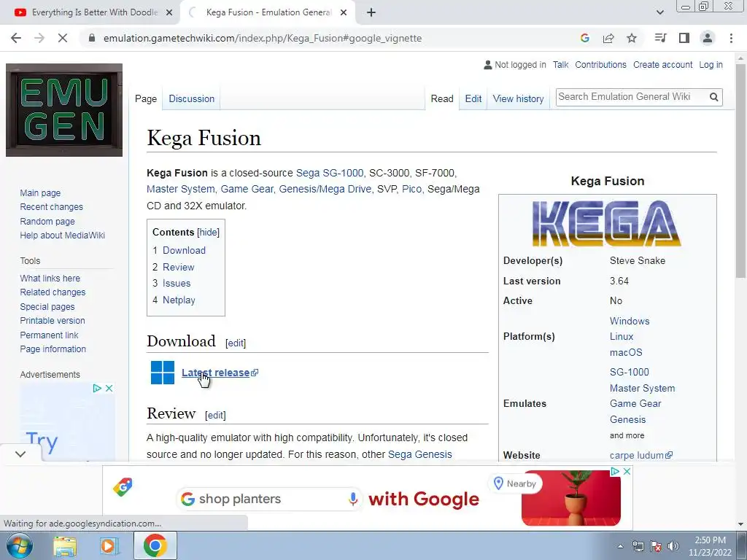This screenshot has width=747, height=560.
Task: Click the Log in link
Action: click(x=711, y=65)
